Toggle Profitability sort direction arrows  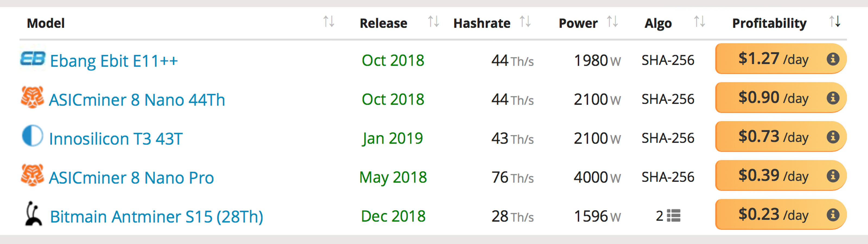click(x=835, y=22)
